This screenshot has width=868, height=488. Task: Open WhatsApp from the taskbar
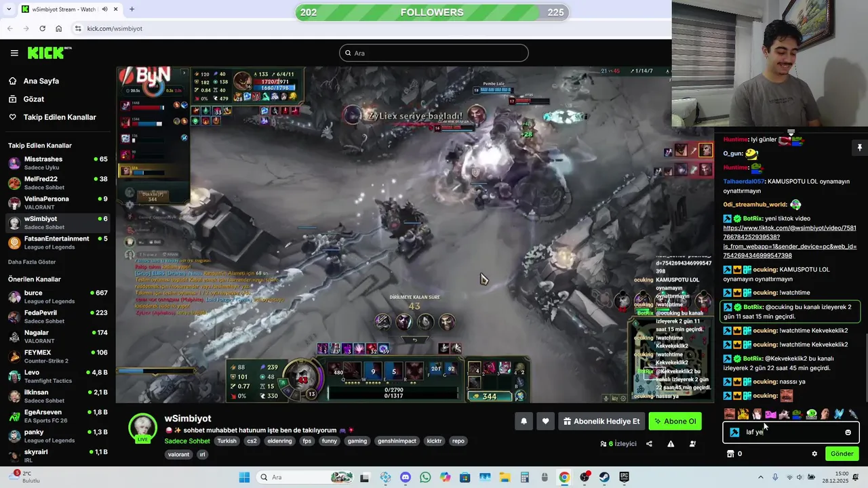point(425,477)
